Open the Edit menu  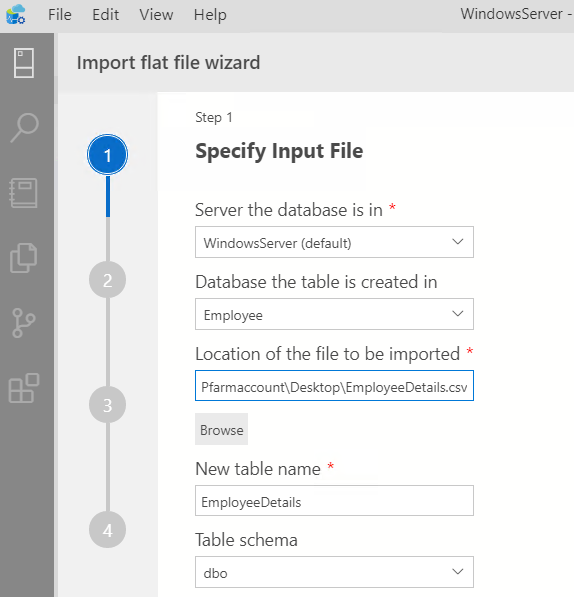pyautogui.click(x=105, y=15)
